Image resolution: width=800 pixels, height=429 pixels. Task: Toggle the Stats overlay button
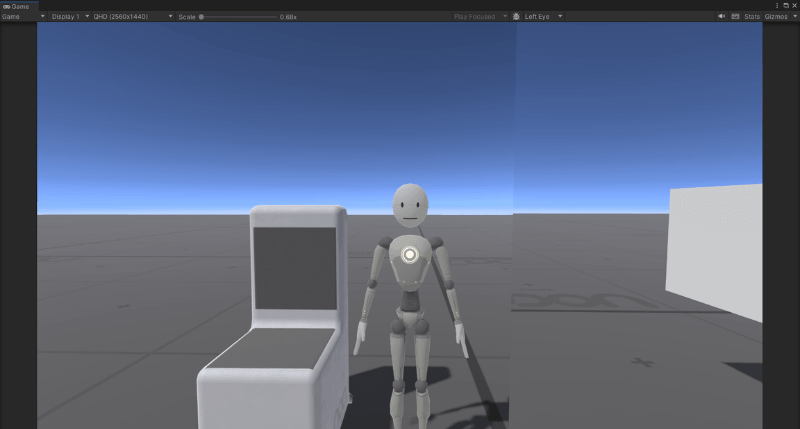pos(752,16)
